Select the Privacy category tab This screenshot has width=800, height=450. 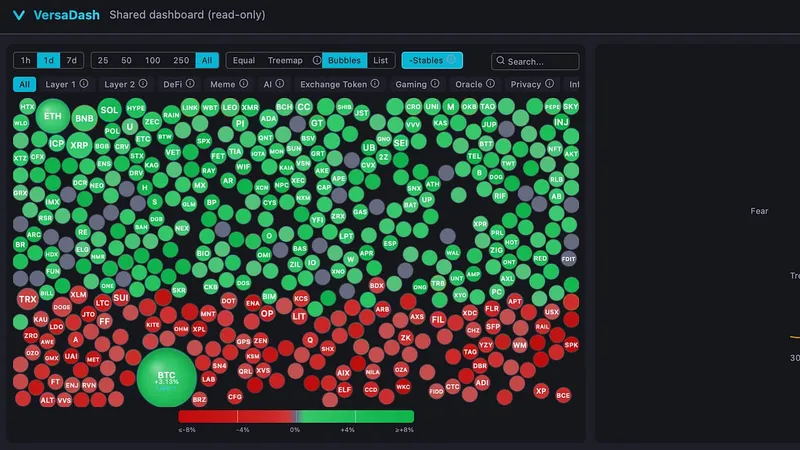coord(532,84)
